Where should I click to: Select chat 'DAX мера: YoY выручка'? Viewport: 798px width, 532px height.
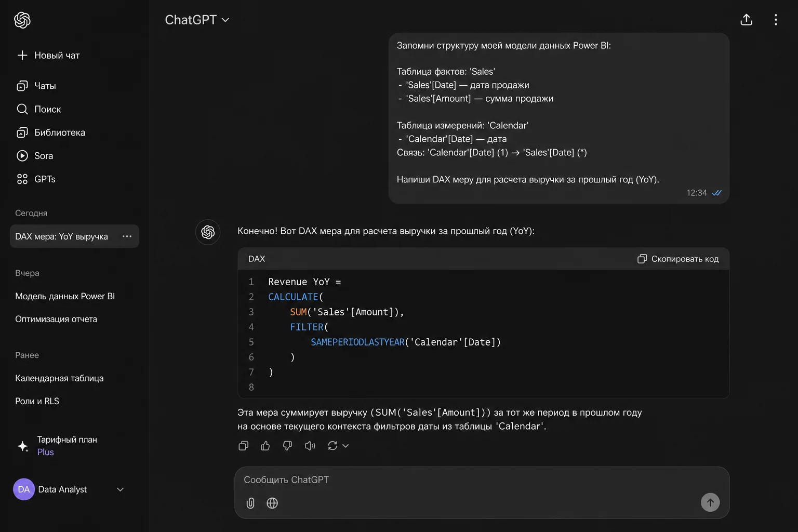[74, 236]
